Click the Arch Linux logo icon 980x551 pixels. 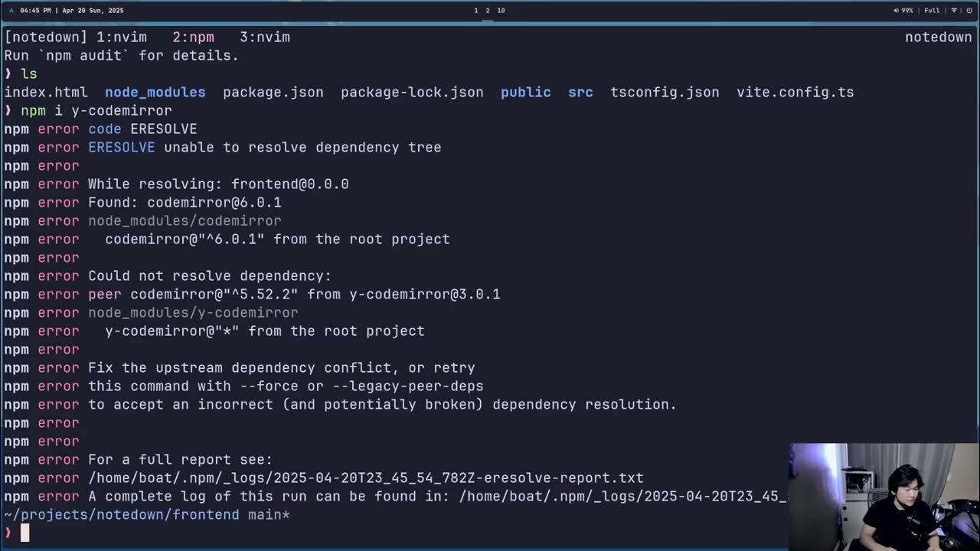point(11,11)
